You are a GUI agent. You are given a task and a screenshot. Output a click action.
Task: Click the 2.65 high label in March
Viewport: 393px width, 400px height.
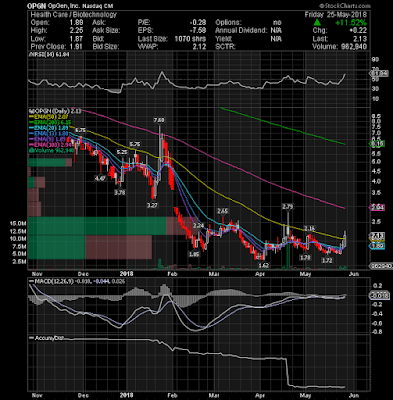pyautogui.click(x=222, y=211)
